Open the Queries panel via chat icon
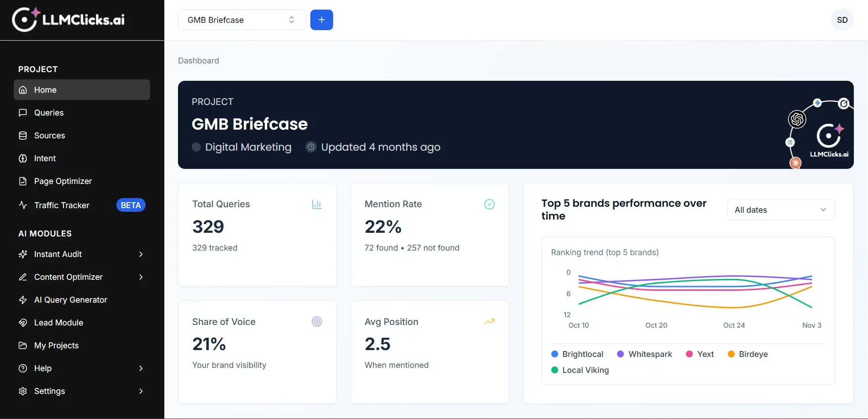 click(x=23, y=112)
